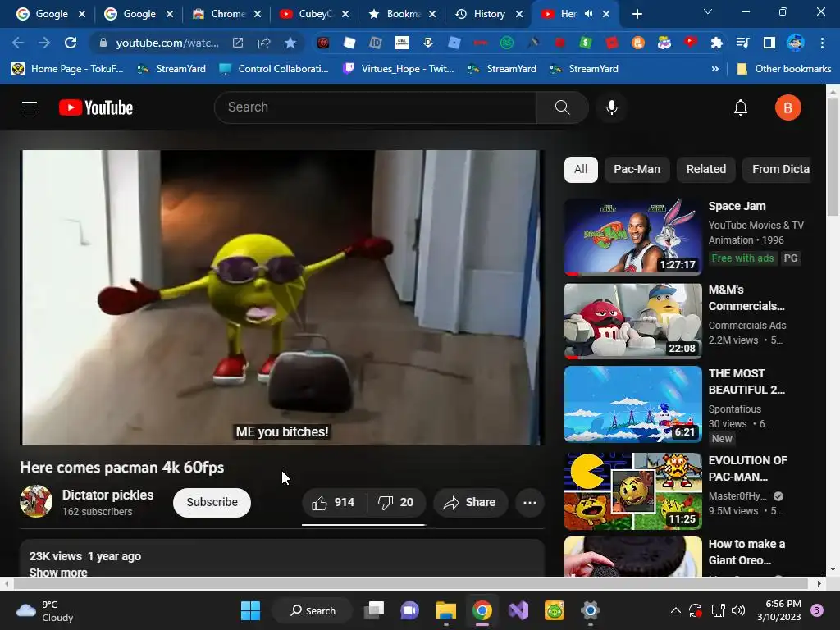Screen dimensions: 840x630
Task: Click the horizontal scrollbar
Action: (x=412, y=583)
